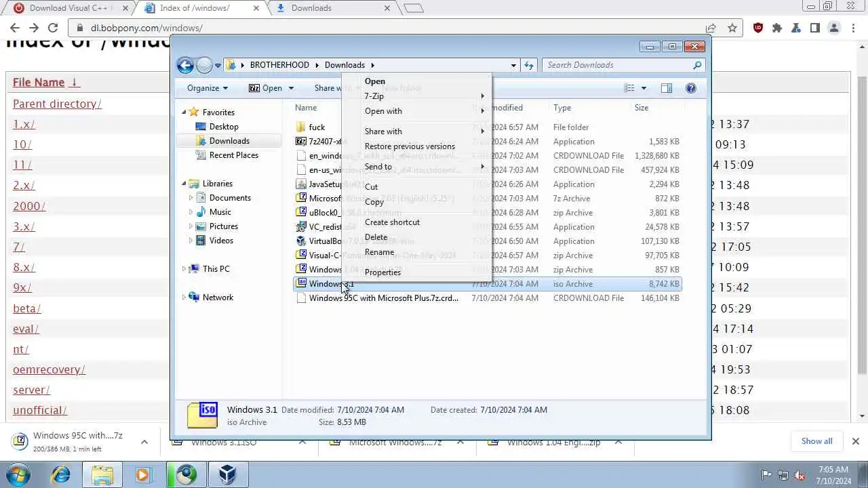This screenshot has width=868, height=488.
Task: Open options chevron for Windows 95C download
Action: pos(144,442)
